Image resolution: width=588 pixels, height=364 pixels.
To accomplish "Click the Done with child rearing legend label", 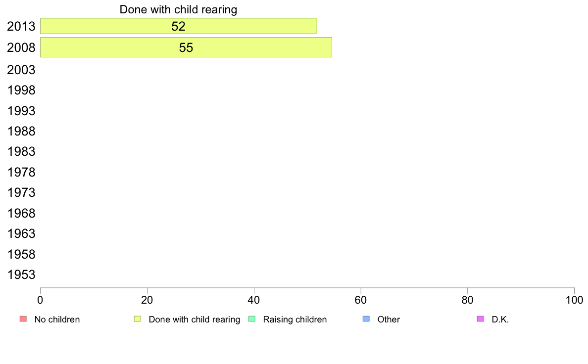I will click(x=194, y=319).
